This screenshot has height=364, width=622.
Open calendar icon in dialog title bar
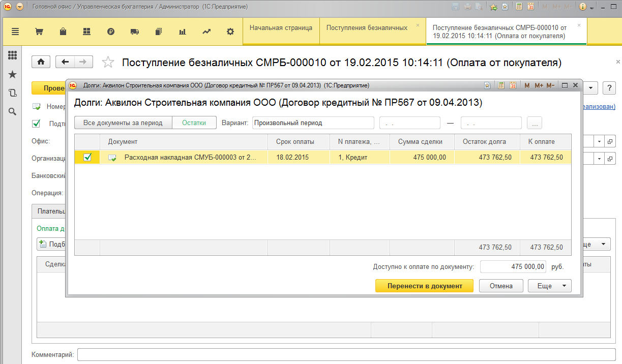(513, 85)
